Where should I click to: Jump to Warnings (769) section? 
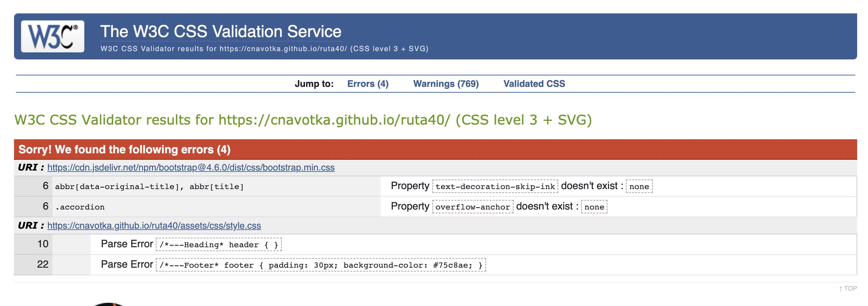click(x=446, y=84)
